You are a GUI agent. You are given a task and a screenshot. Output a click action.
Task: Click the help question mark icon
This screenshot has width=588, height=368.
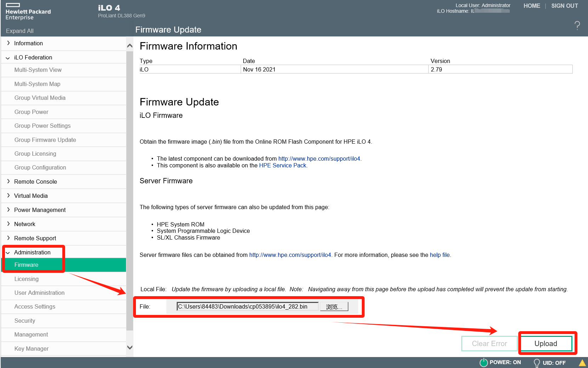click(577, 25)
